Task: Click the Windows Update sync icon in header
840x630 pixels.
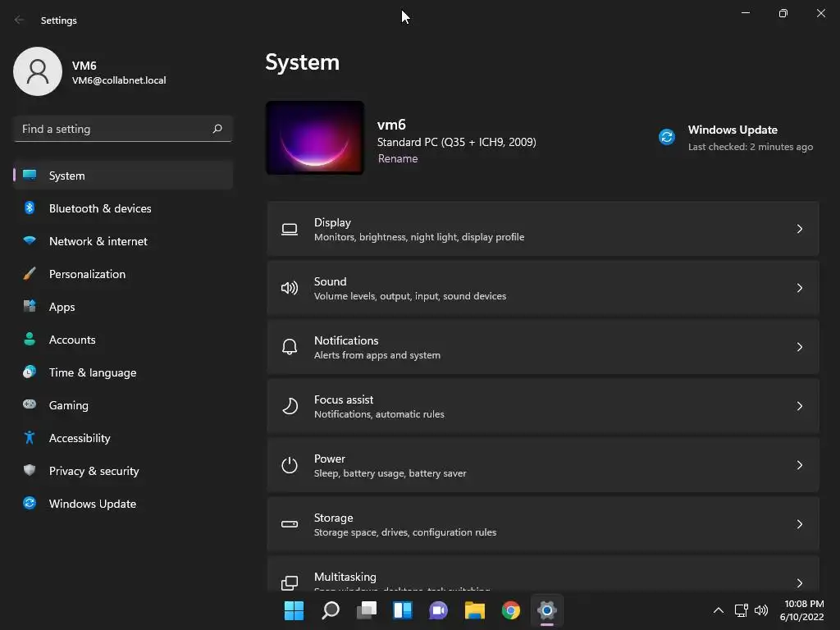Action: (x=666, y=137)
